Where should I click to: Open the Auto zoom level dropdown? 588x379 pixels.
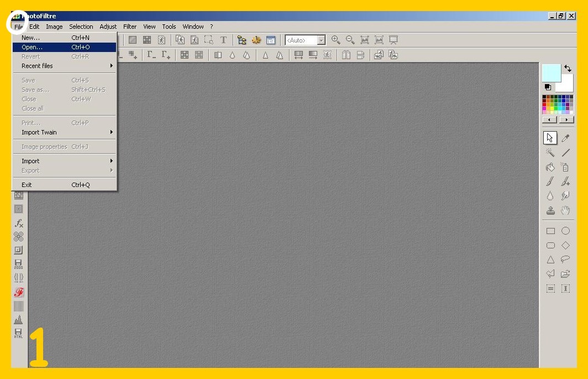click(x=321, y=40)
